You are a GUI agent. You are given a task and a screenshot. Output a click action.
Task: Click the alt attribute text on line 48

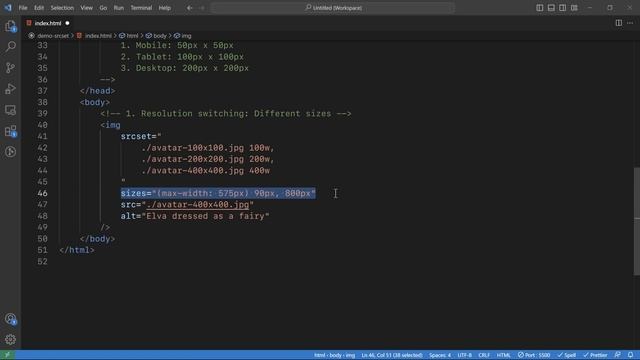195,216
